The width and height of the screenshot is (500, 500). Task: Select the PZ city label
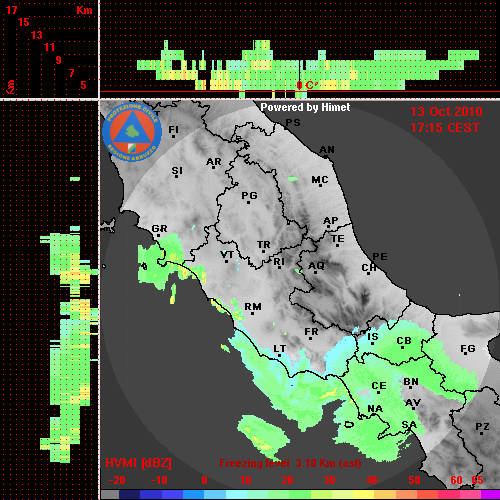click(x=482, y=427)
